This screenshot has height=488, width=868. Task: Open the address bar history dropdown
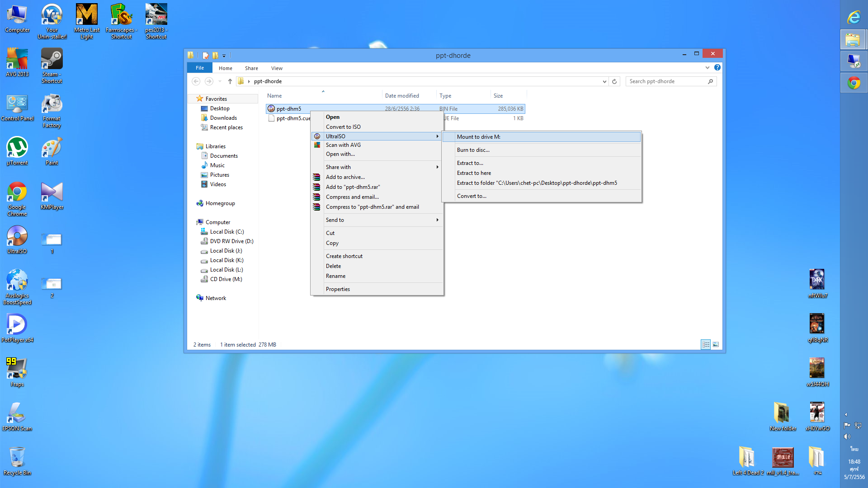[x=604, y=81]
